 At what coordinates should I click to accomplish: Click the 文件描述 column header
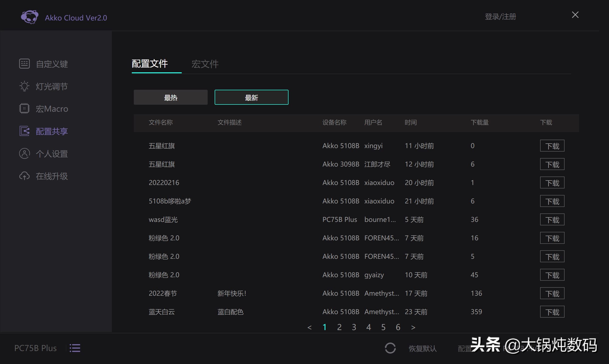pos(230,122)
